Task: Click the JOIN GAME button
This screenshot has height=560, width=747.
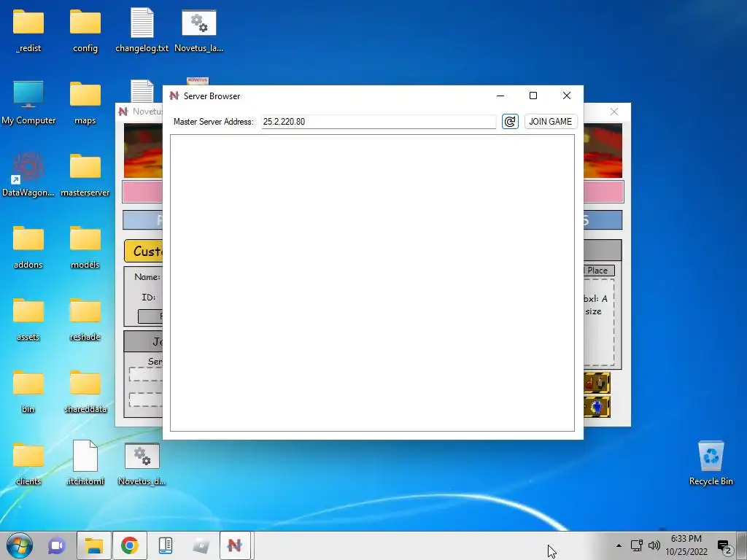Action: [551, 122]
